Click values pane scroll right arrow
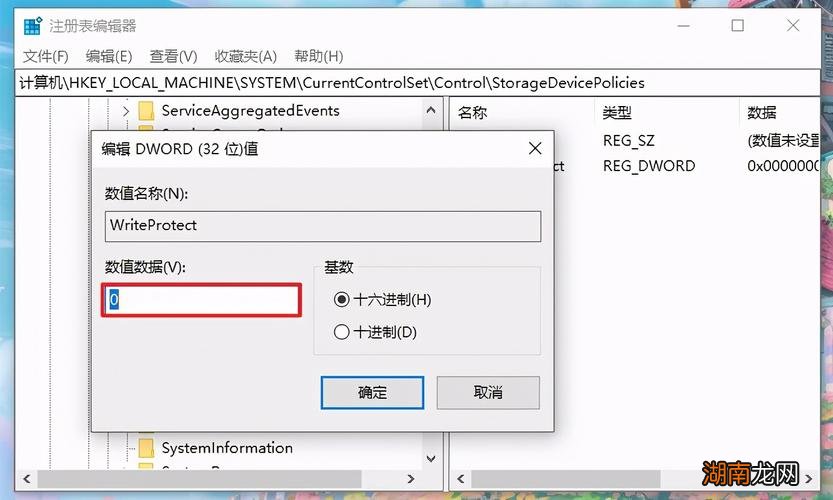This screenshot has height=500, width=833. (809, 479)
